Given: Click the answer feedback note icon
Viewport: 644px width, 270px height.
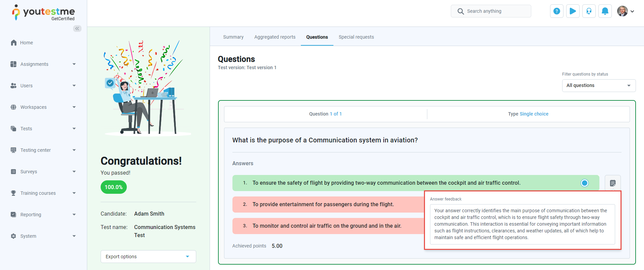Looking at the screenshot, I should [613, 183].
